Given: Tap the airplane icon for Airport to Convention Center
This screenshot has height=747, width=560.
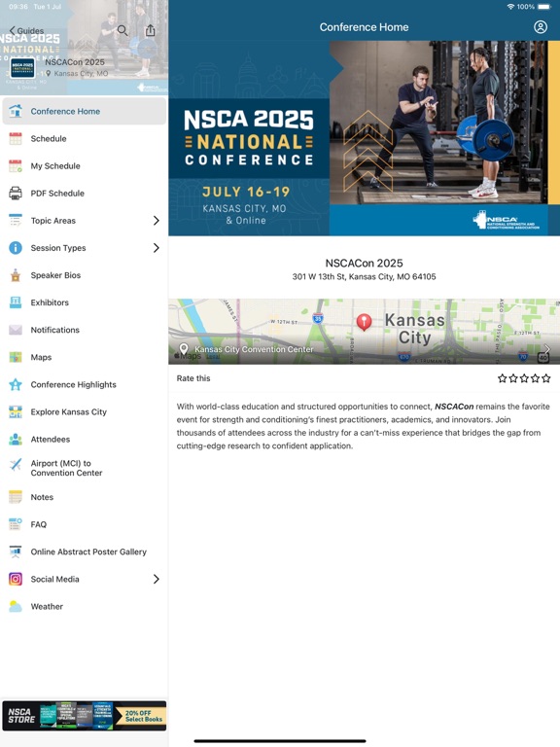Looking at the screenshot, I should [x=16, y=465].
